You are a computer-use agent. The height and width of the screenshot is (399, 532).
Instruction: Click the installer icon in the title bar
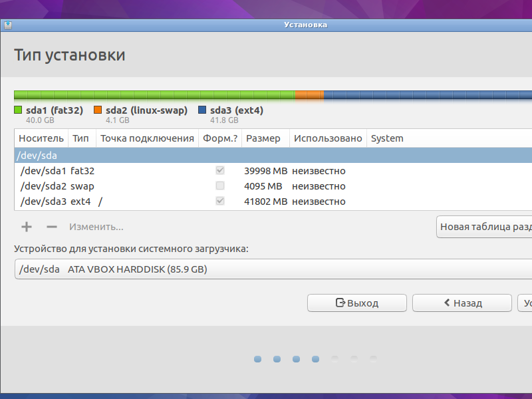click(x=9, y=25)
